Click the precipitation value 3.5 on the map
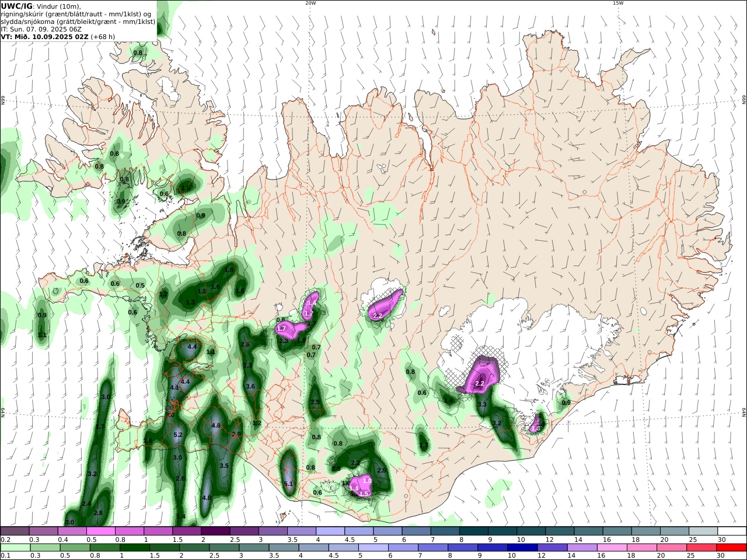The width and height of the screenshot is (747, 560). click(x=224, y=466)
